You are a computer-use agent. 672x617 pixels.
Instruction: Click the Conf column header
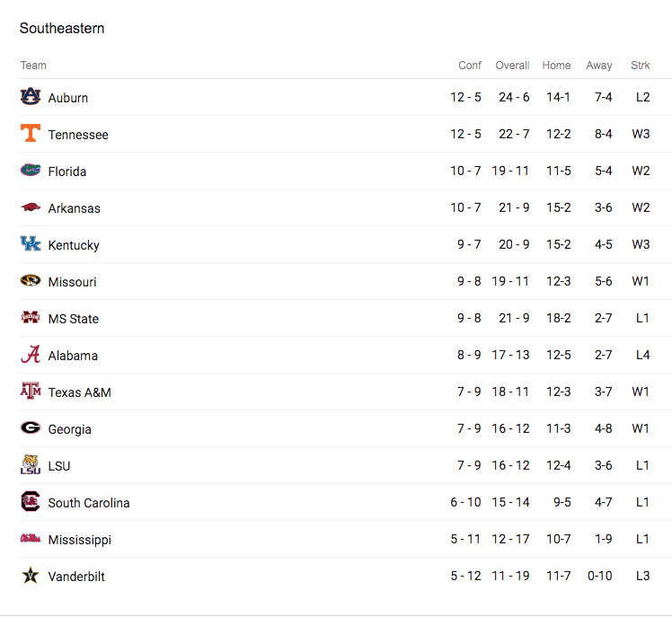(470, 66)
